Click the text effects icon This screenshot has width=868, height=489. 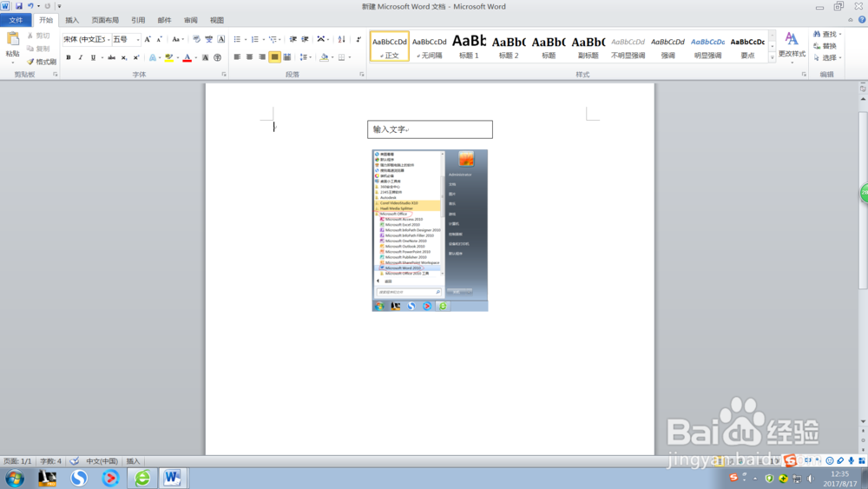[153, 57]
